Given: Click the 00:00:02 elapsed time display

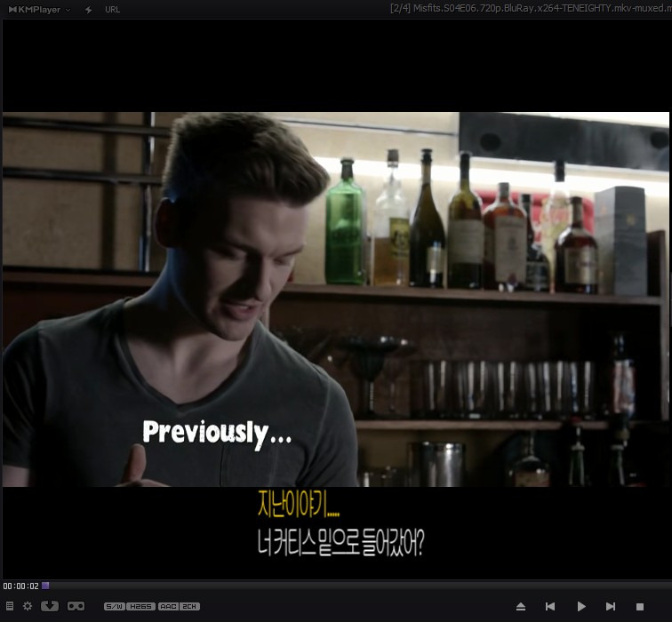Looking at the screenshot, I should pos(20,586).
